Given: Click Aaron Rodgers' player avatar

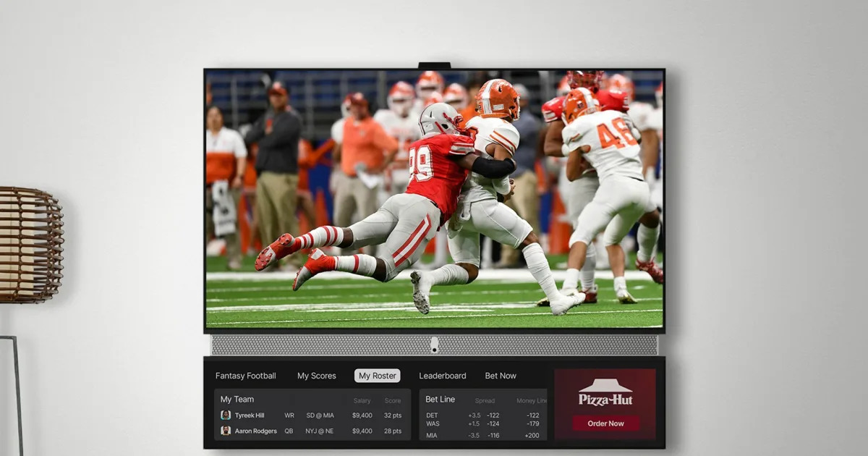Looking at the screenshot, I should click(x=226, y=431).
